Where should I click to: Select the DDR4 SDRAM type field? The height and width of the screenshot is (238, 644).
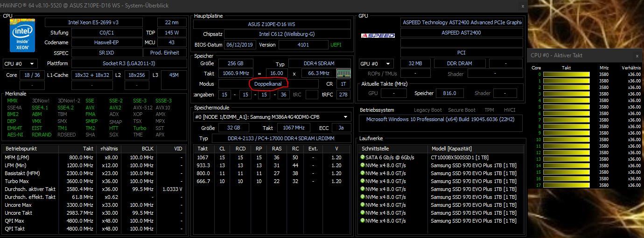click(318, 63)
